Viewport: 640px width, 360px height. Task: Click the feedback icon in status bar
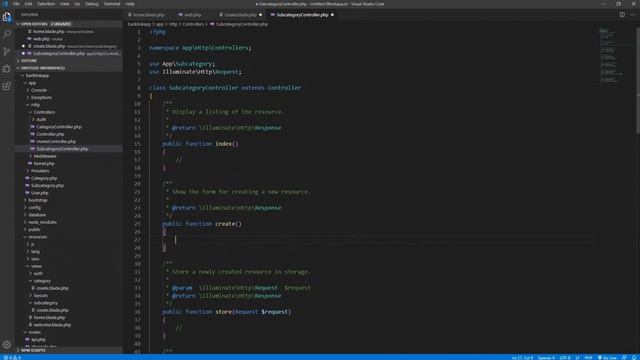click(624, 358)
